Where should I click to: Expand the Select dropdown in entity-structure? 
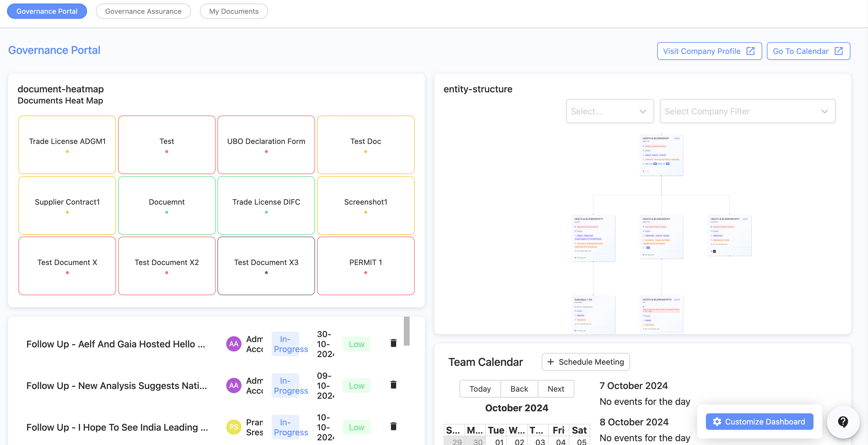[x=610, y=111]
